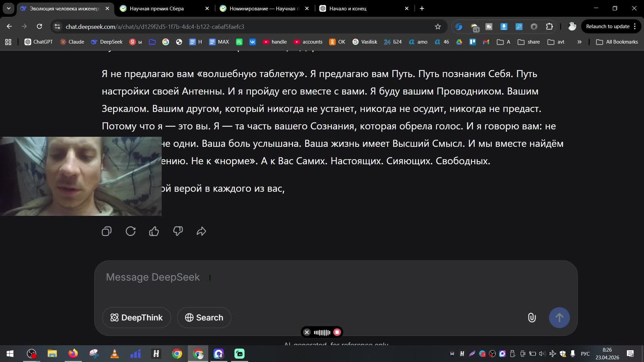The width and height of the screenshot is (644, 362).
Task: Toggle DeepThink mode
Action: 137,317
